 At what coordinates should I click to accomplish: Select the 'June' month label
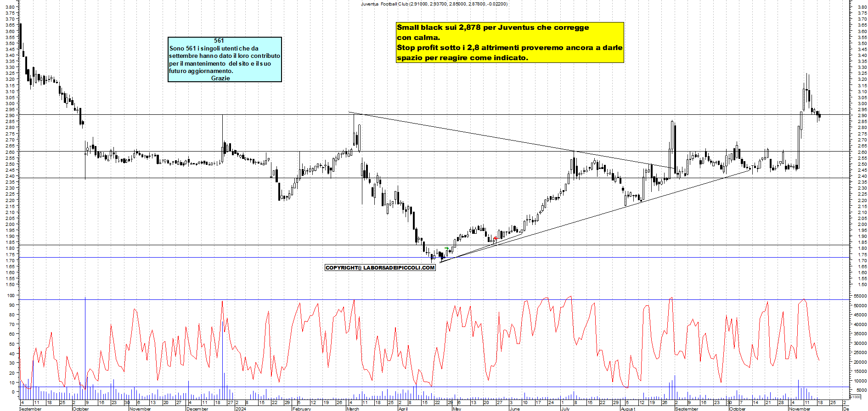515,409
